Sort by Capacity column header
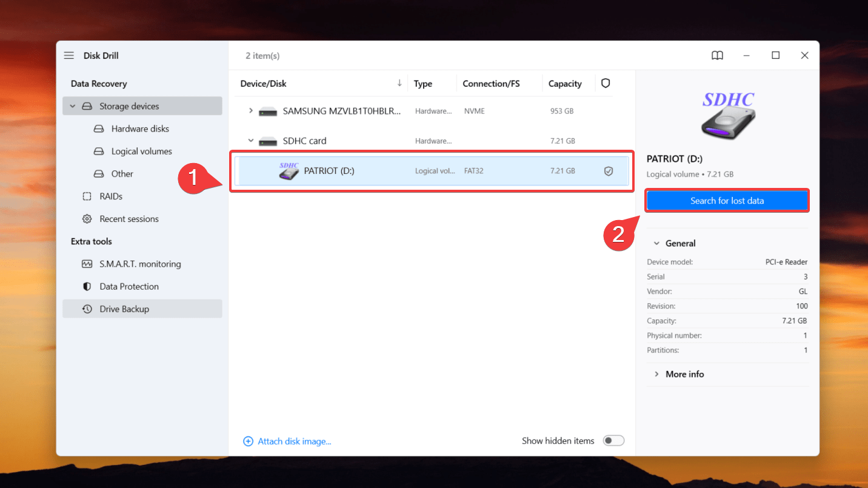This screenshot has width=868, height=488. pyautogui.click(x=565, y=84)
